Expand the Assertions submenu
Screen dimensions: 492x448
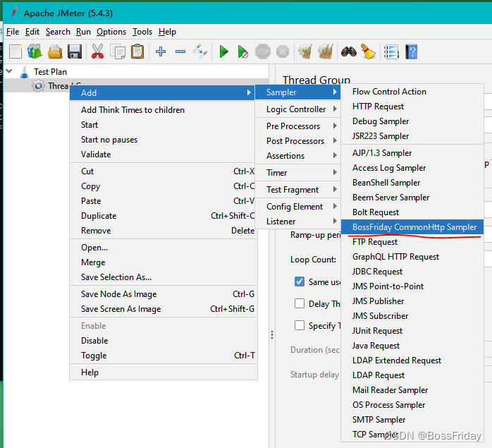tap(297, 155)
